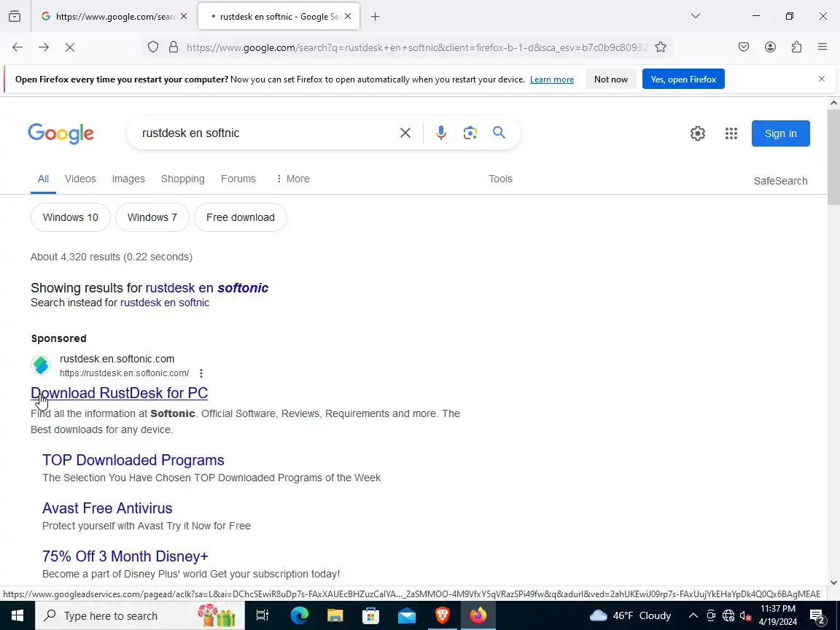
Task: Open Download RustDesk for PC link
Action: tap(119, 393)
